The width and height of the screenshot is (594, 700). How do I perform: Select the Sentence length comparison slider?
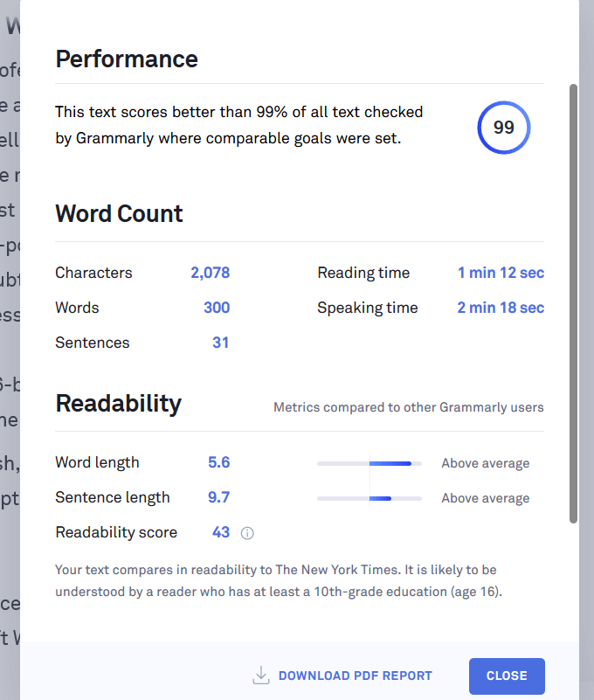[369, 498]
